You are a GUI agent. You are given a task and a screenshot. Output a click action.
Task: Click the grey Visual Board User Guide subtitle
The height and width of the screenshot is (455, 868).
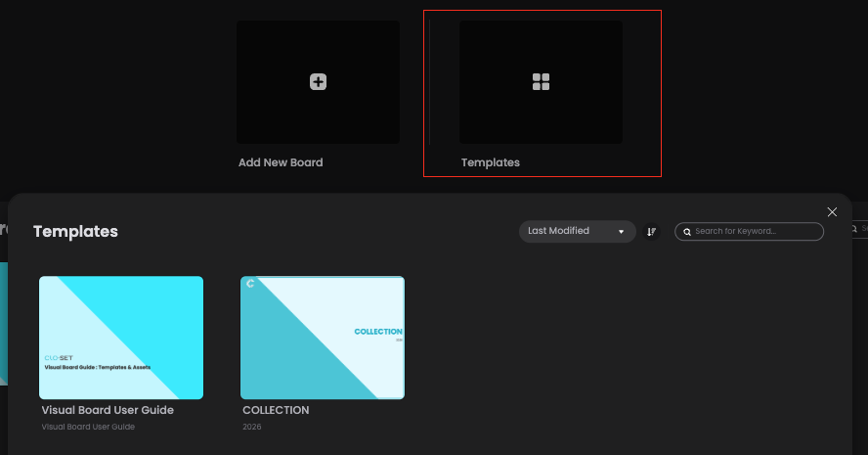[x=88, y=427]
